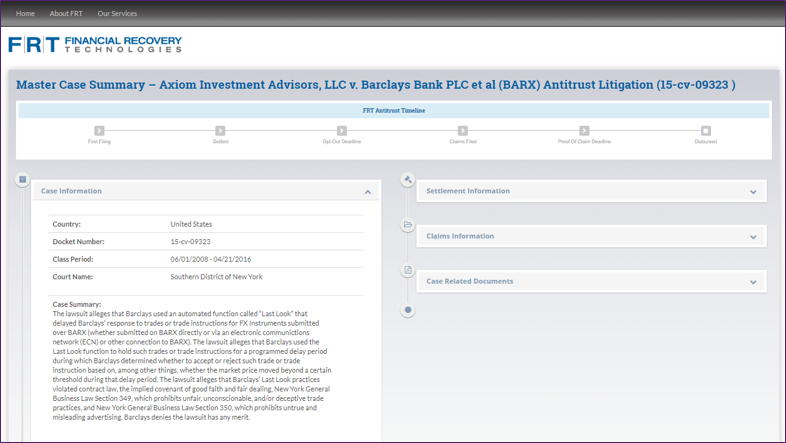This screenshot has width=786, height=443.
Task: Click the First Filing timeline marker
Action: click(x=99, y=131)
